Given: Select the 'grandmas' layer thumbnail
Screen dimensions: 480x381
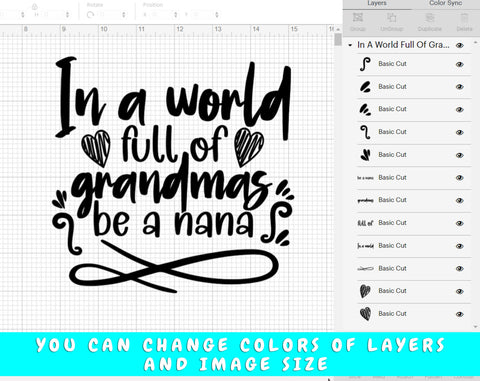Looking at the screenshot, I should [365, 200].
